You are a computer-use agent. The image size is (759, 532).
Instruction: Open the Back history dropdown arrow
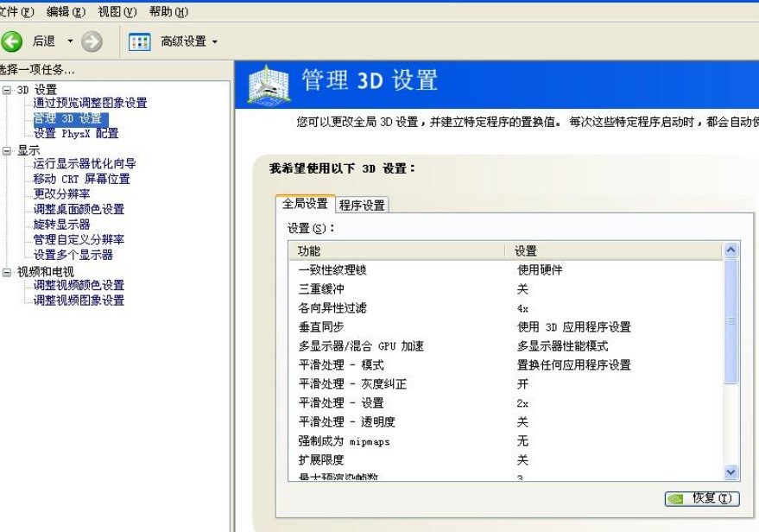point(70,41)
